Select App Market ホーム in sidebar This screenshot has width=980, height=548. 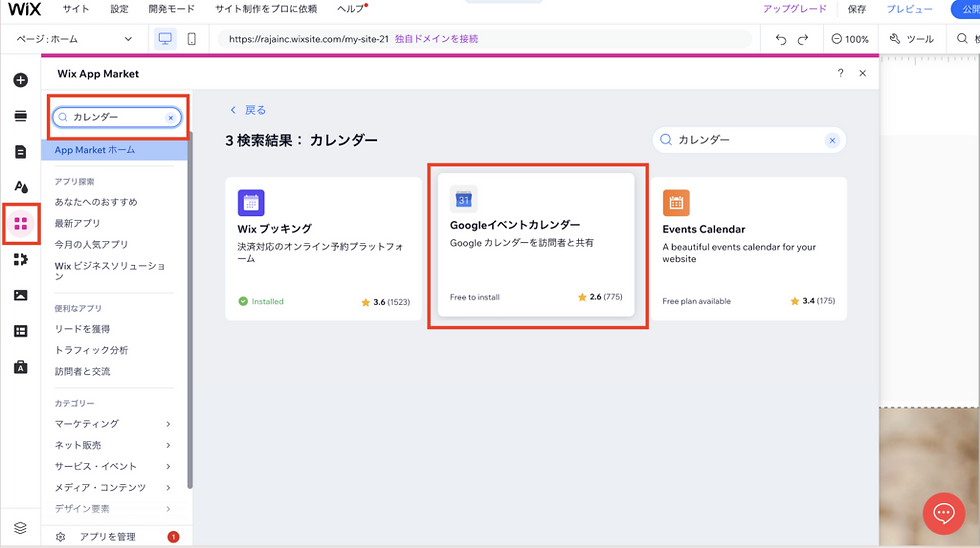114,150
